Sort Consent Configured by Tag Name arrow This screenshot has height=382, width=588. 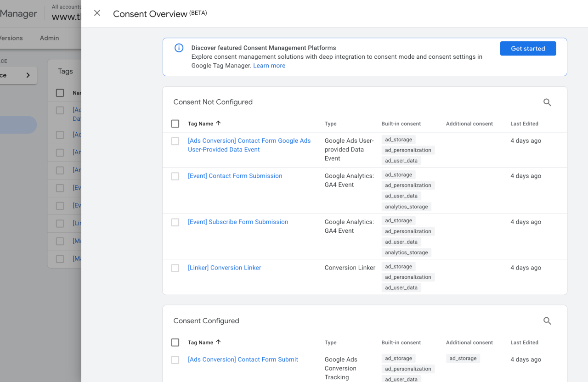click(218, 342)
